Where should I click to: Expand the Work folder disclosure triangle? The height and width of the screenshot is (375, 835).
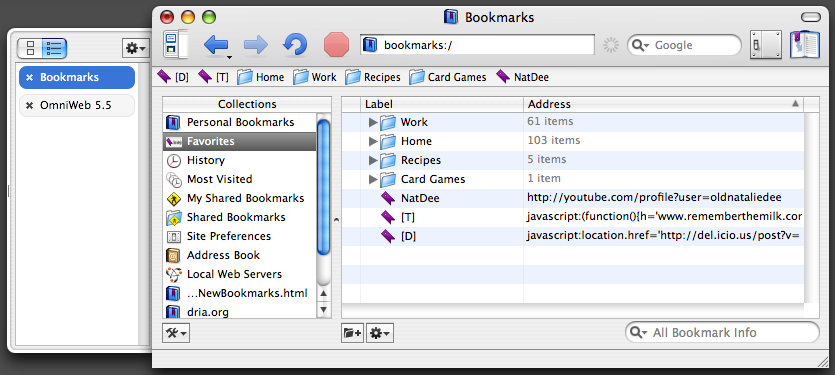(x=373, y=123)
